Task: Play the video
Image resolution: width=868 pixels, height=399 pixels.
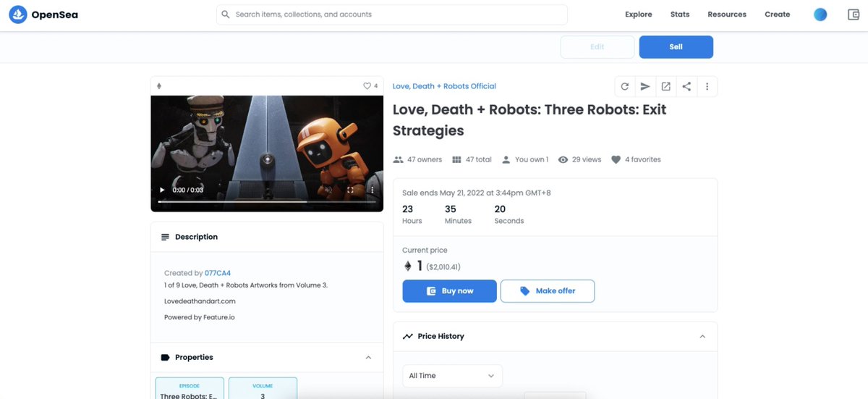Action: tap(162, 190)
